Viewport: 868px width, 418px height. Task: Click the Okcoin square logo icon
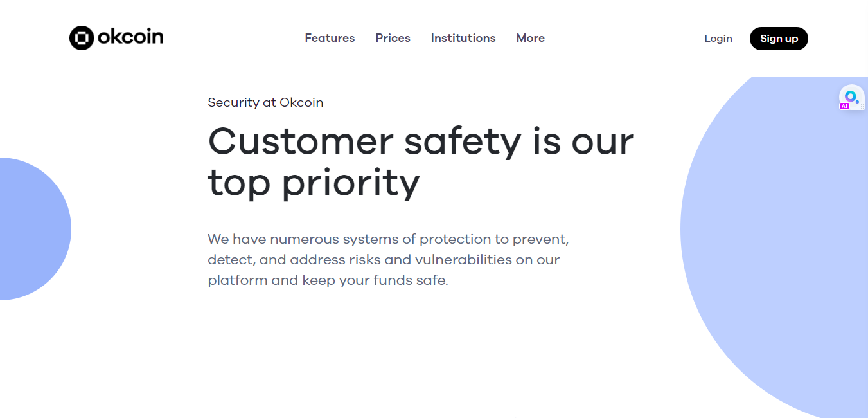click(82, 38)
